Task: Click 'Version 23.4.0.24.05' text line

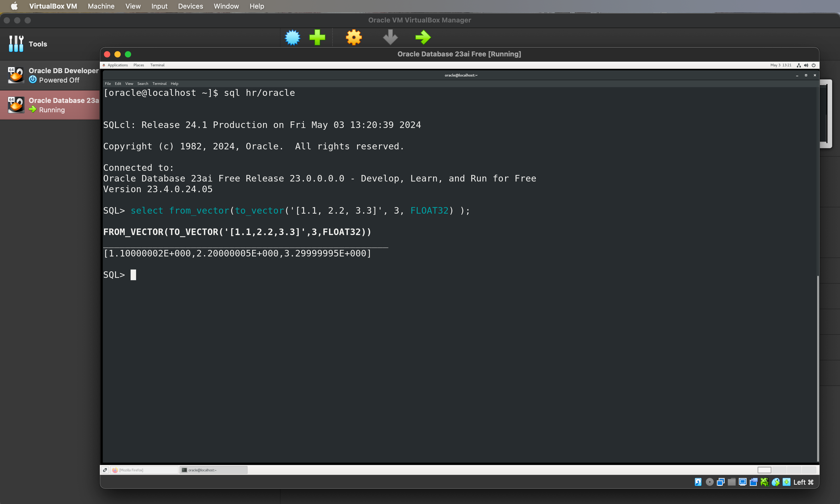Action: (158, 189)
